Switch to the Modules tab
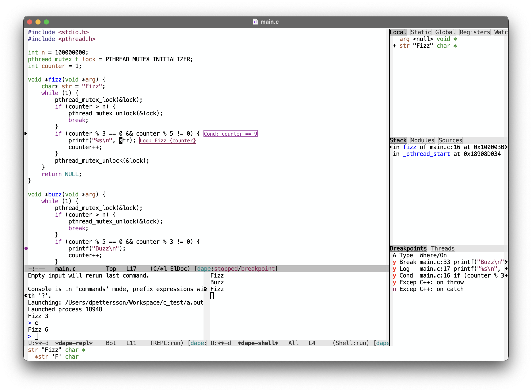This screenshot has height=392, width=532. point(422,140)
